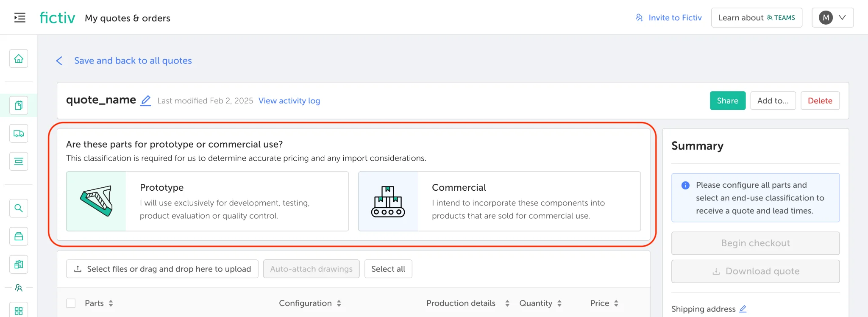The height and width of the screenshot is (317, 868).
Task: Click My quotes & orders header text
Action: [x=128, y=18]
